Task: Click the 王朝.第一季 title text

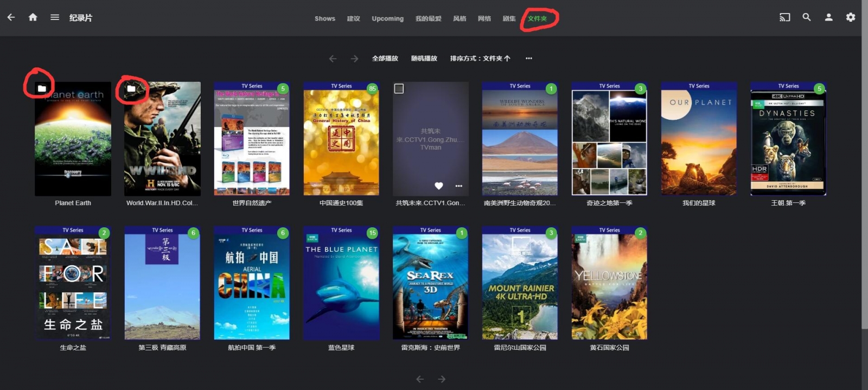Action: pos(788,203)
